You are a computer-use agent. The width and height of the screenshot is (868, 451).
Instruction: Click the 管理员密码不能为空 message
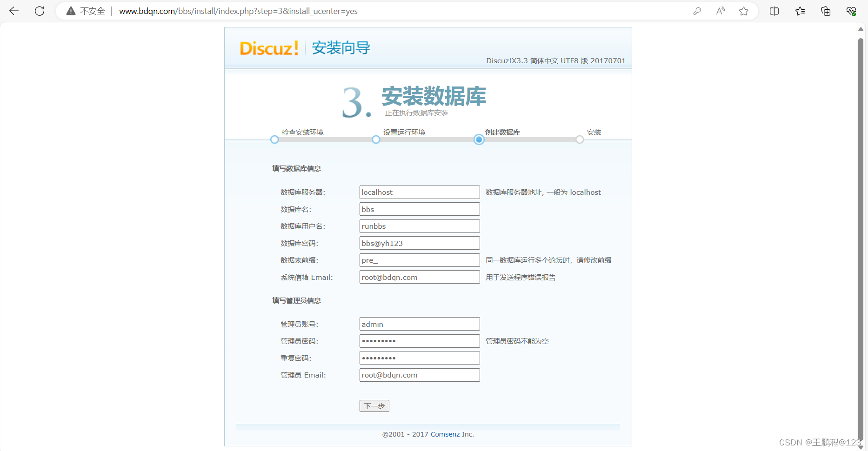517,341
